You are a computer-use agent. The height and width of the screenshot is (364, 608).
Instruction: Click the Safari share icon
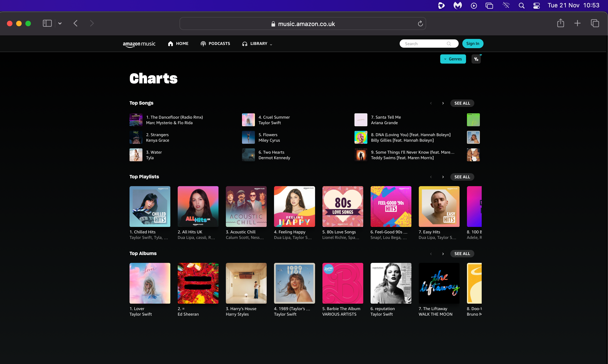click(560, 23)
